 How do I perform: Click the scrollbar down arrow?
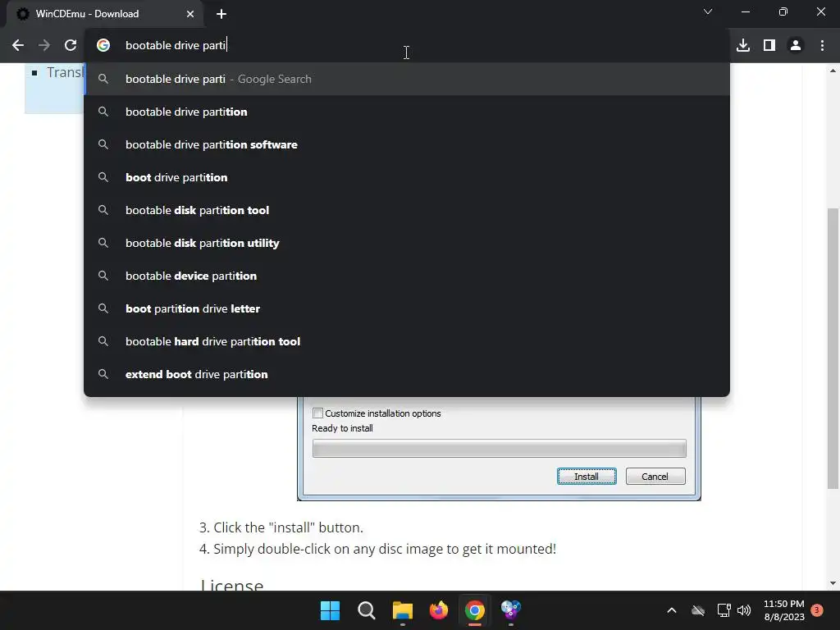[833, 583]
